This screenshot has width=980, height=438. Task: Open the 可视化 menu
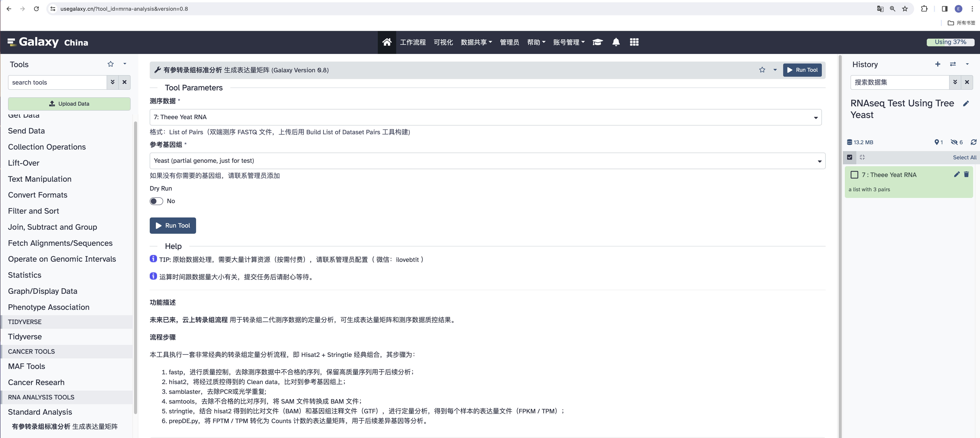pos(443,42)
